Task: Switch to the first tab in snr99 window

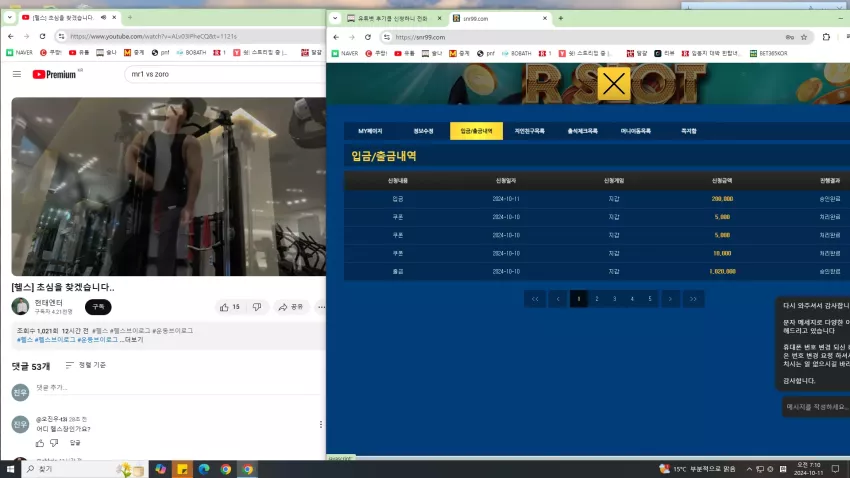Action: (392, 18)
